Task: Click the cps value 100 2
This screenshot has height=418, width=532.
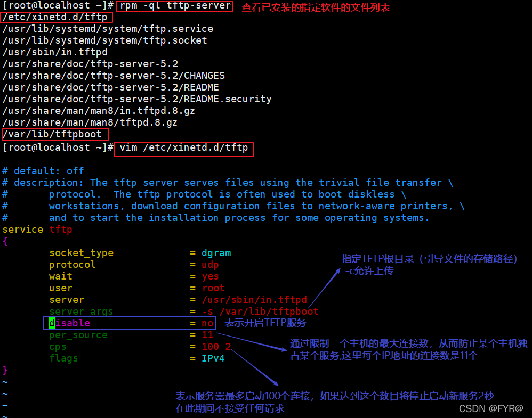Action: click(216, 347)
